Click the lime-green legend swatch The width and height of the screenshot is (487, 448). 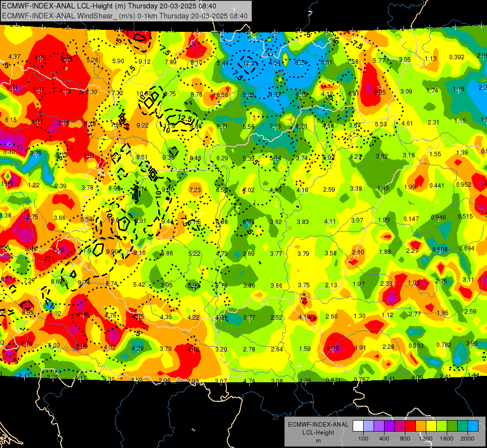(441, 426)
